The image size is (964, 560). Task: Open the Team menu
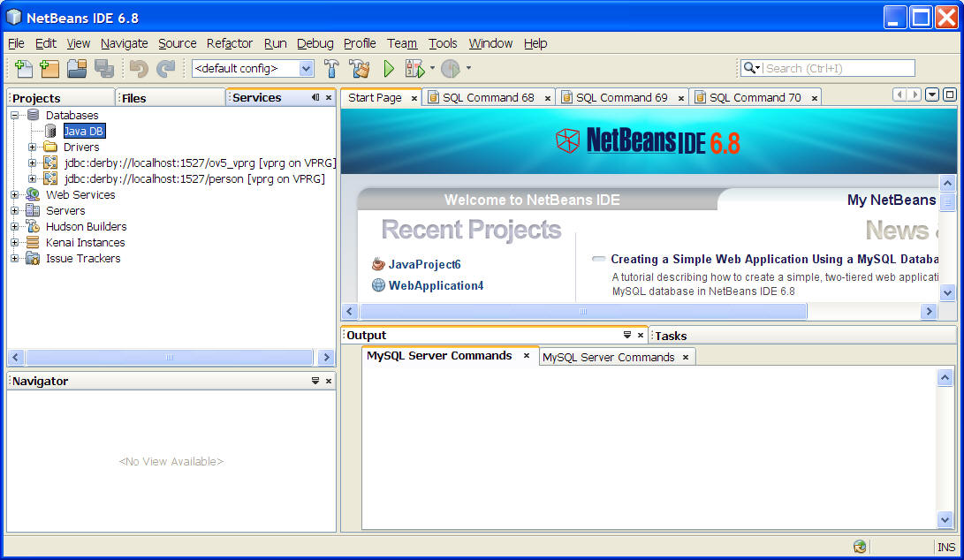(x=401, y=43)
